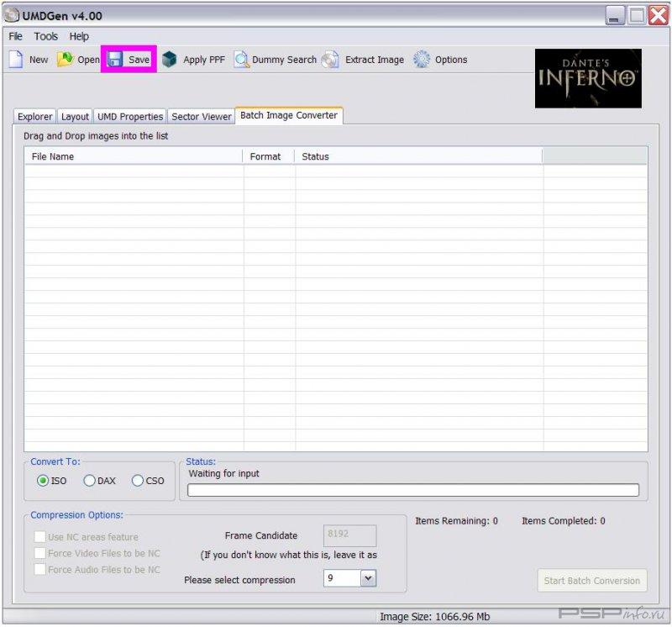Viewport: 672px width, 627px height.
Task: Sort the list by File Name column header
Action: pyautogui.click(x=134, y=156)
